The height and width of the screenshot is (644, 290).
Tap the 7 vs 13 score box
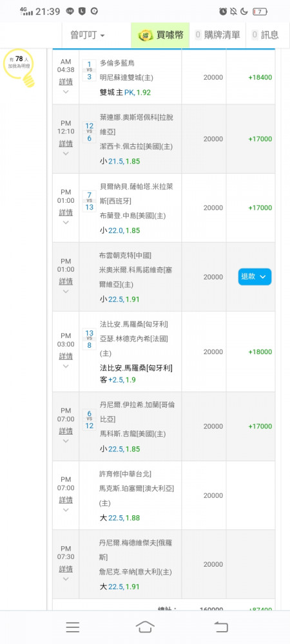pos(89,200)
